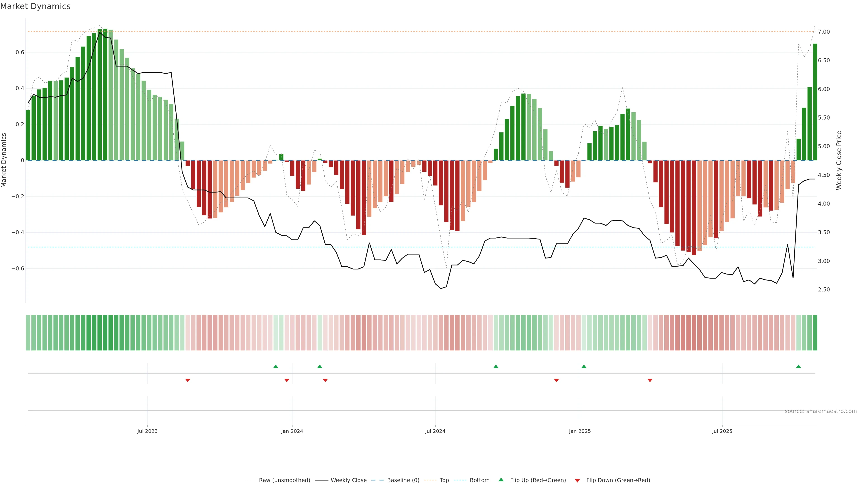This screenshot has height=488, width=868.
Task: Click the tallest rightmost green bar
Action: click(x=815, y=101)
